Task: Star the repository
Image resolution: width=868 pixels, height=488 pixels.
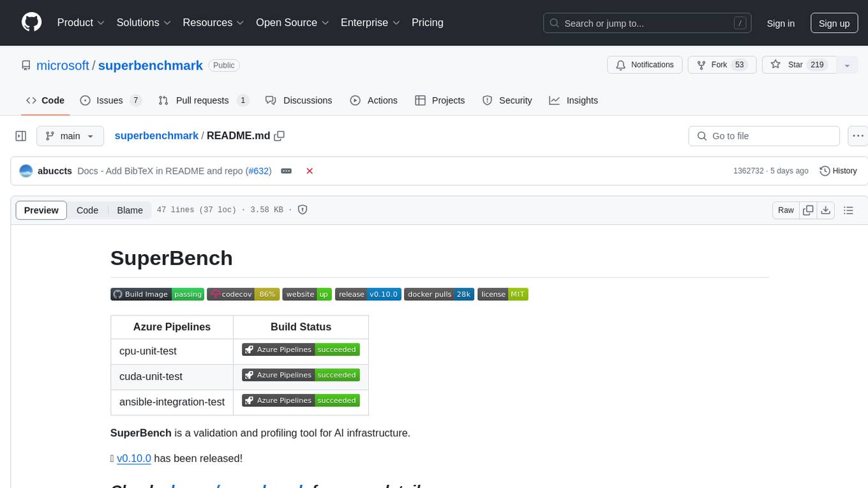Action: pyautogui.click(x=799, y=65)
